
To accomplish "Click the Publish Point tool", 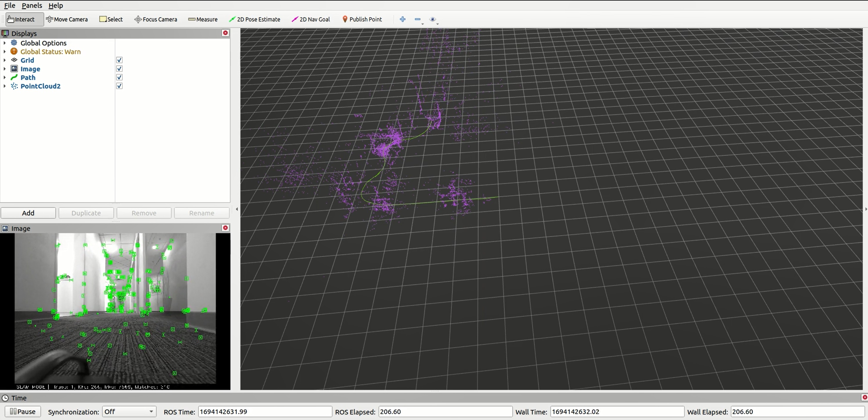I will coord(362,19).
